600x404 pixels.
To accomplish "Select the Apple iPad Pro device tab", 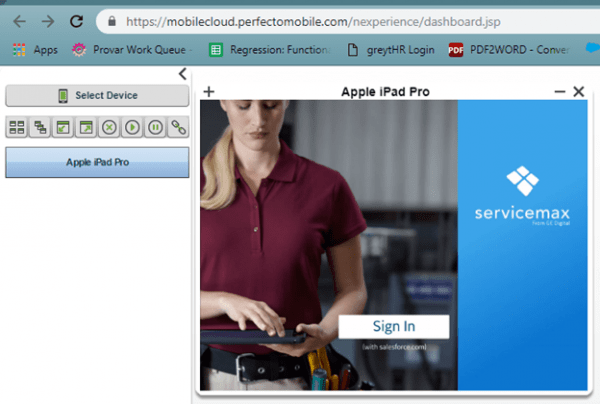I will point(97,162).
